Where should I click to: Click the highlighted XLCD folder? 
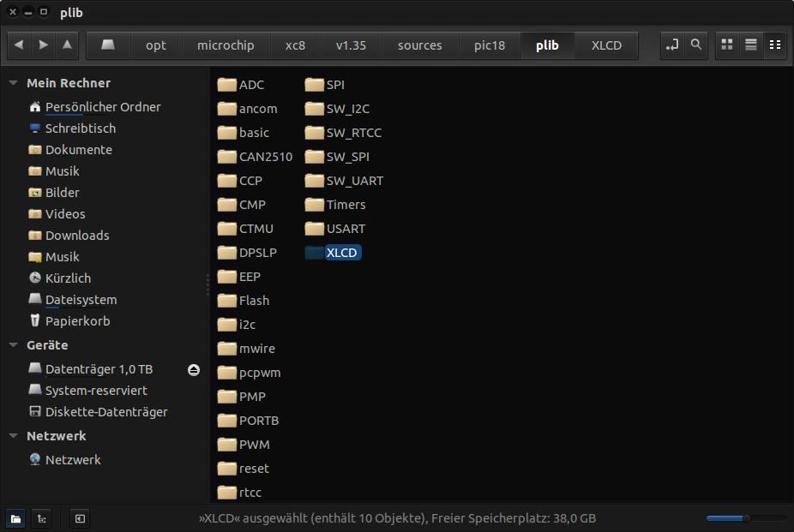tap(334, 253)
